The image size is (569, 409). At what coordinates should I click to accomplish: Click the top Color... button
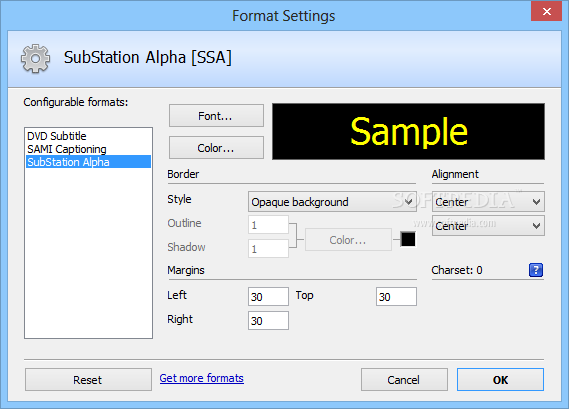click(x=216, y=148)
